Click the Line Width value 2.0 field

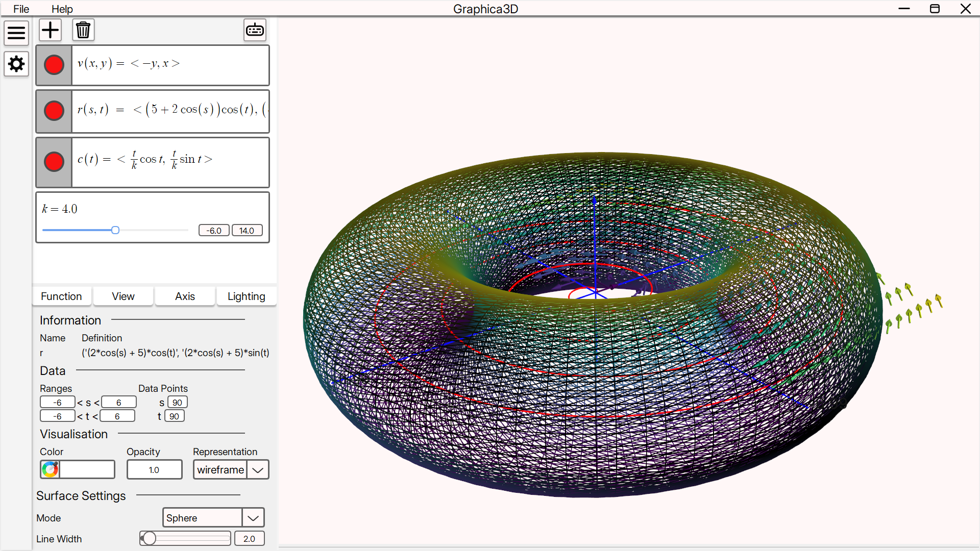pos(249,538)
